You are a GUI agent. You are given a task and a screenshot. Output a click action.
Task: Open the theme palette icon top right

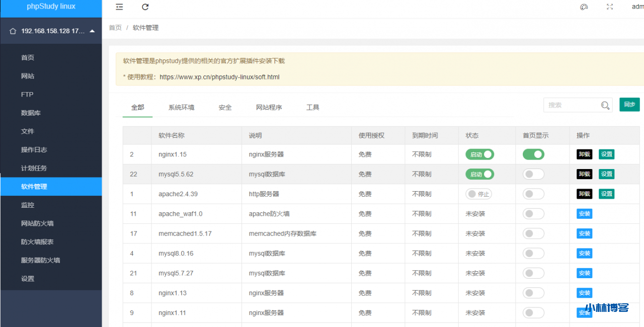point(584,7)
